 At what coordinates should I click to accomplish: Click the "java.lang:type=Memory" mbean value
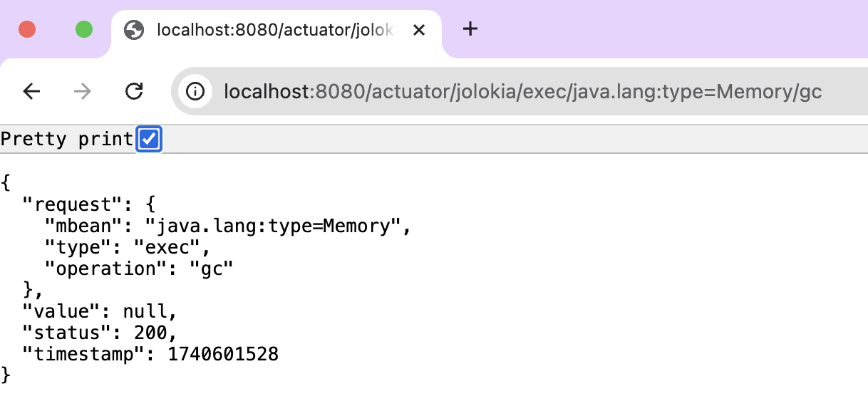(274, 227)
